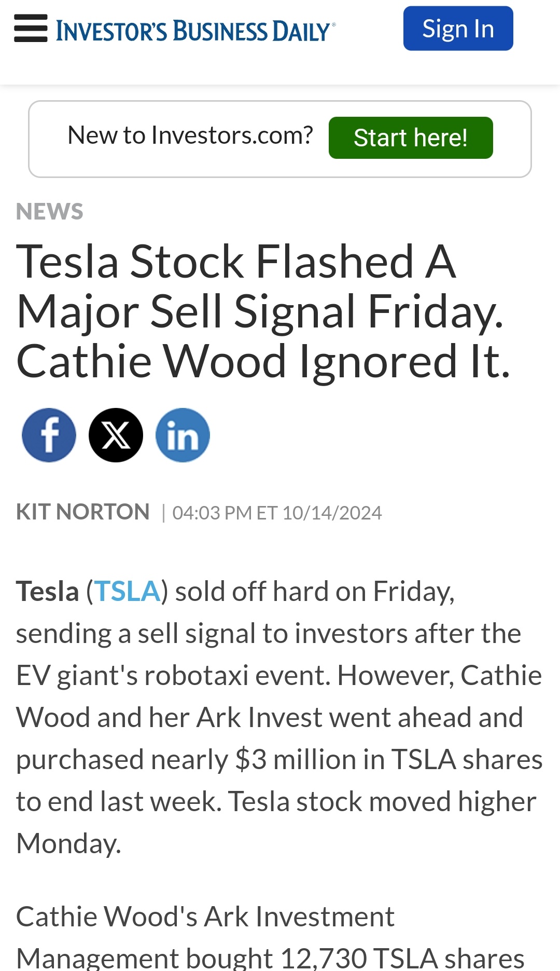
Task: Click the Investor's Business Daily logo
Action: (195, 31)
